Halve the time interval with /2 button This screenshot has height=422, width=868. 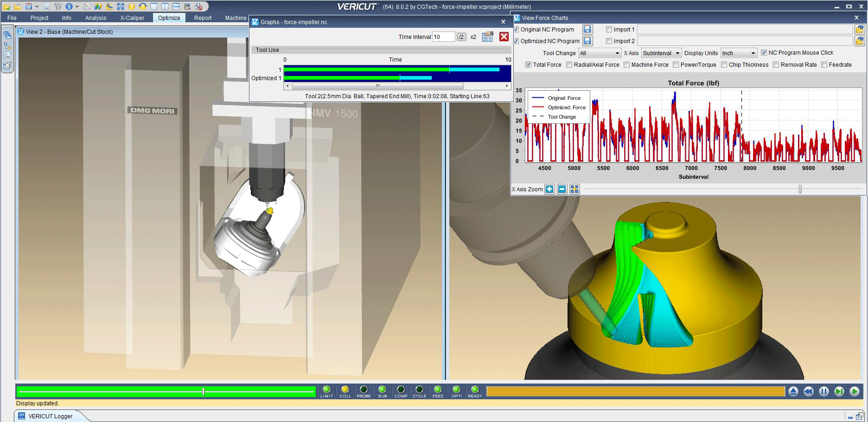[461, 37]
